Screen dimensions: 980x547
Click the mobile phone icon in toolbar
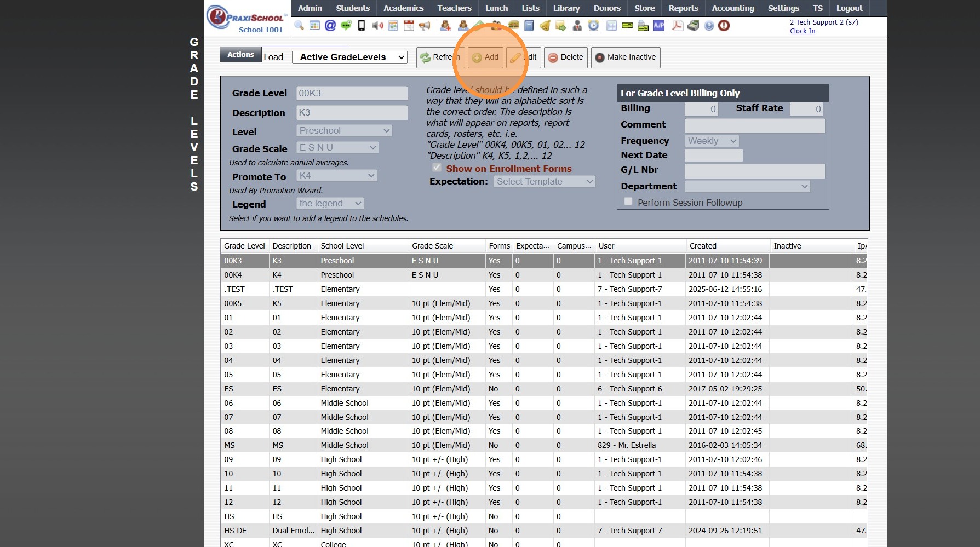tap(362, 26)
